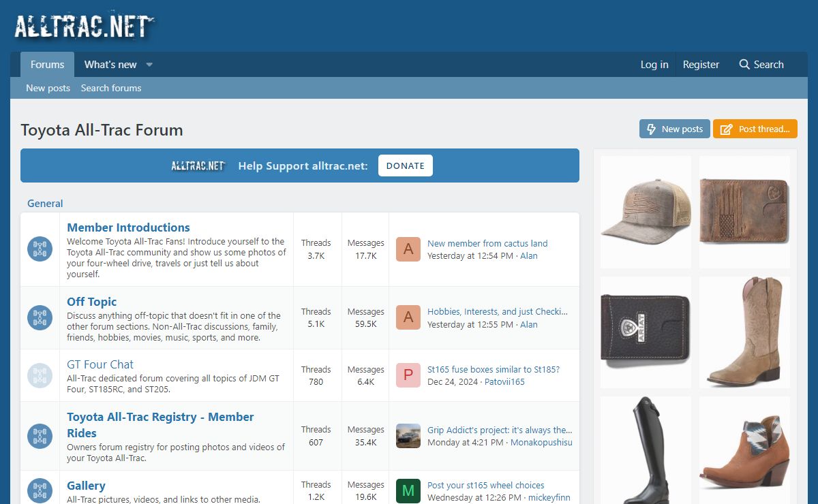
Task: Click 'Wednesday at 12:26 PM' timestamp
Action: pyautogui.click(x=474, y=498)
